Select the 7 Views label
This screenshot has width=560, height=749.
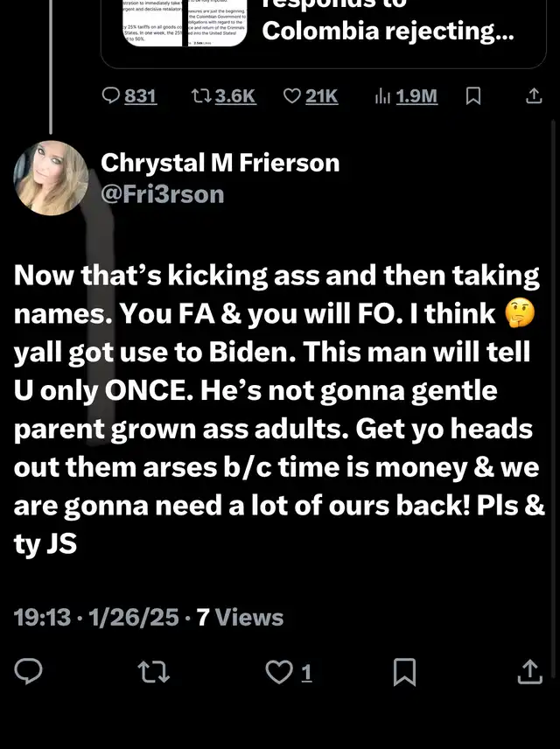(x=241, y=617)
